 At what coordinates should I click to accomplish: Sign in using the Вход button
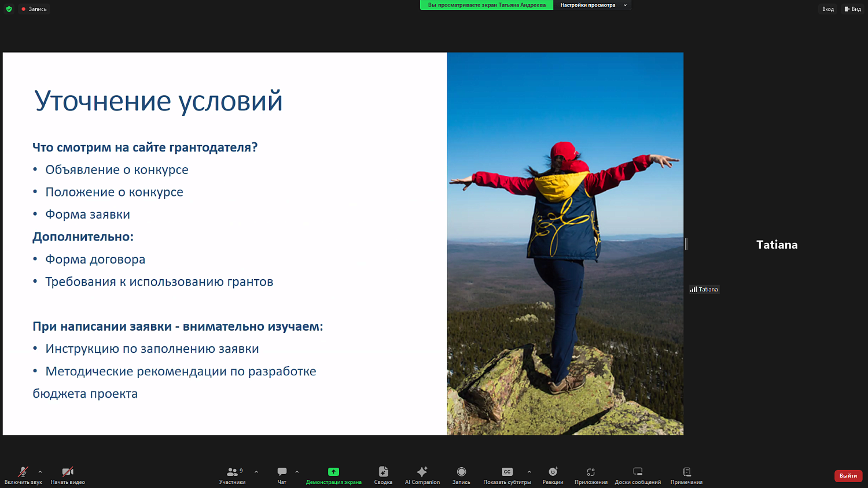(827, 9)
